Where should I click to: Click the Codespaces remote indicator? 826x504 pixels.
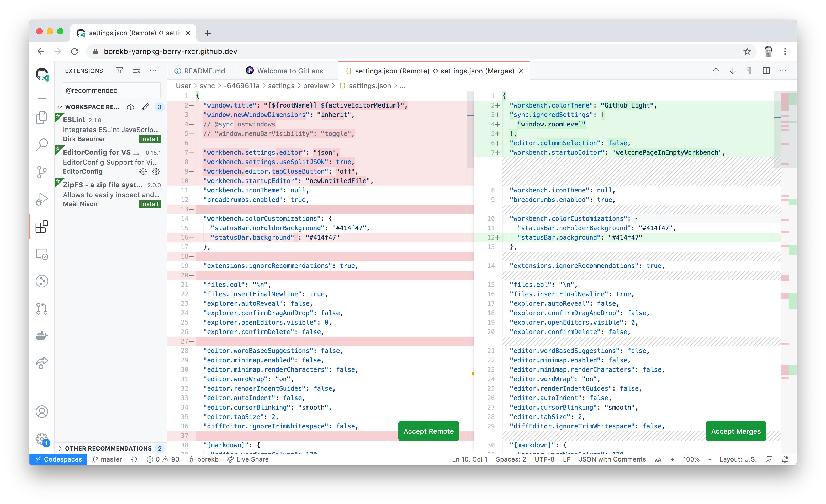tap(58, 459)
